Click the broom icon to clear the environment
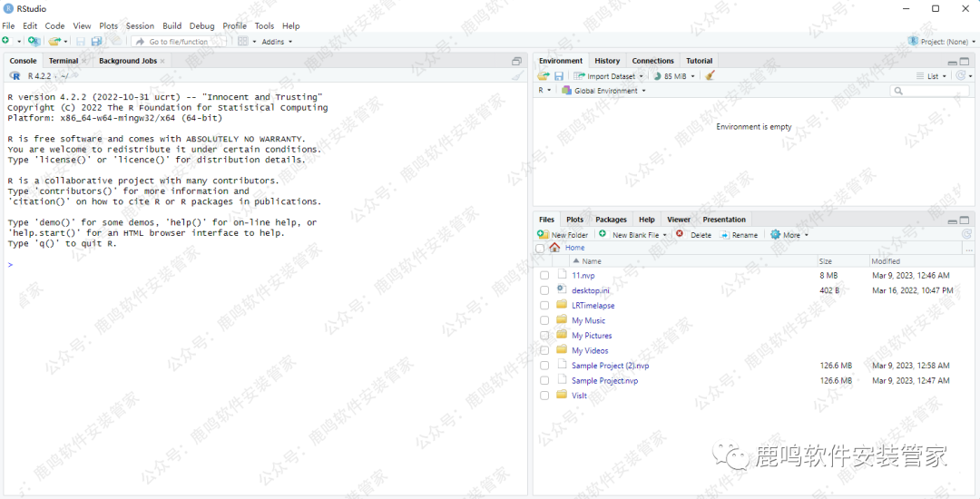Screen dimensions: 980x499 click(710, 76)
